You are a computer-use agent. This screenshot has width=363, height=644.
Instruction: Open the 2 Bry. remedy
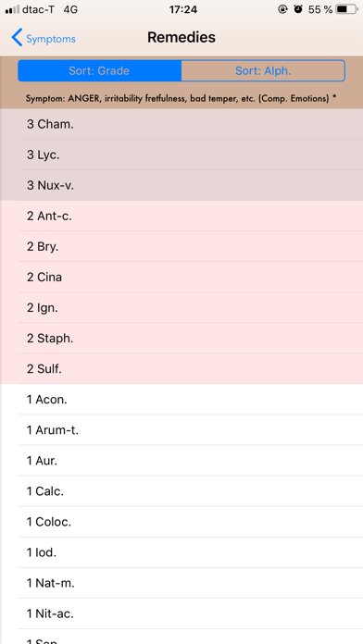coord(181,246)
